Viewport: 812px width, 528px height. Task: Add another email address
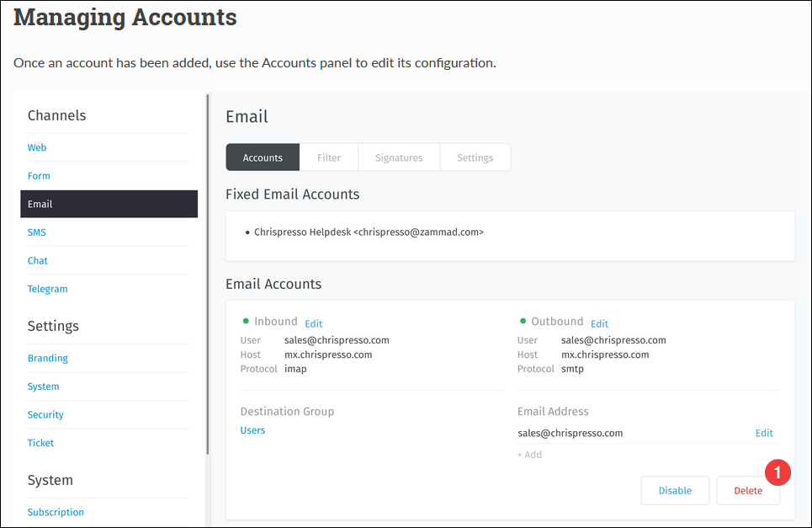[x=529, y=455]
